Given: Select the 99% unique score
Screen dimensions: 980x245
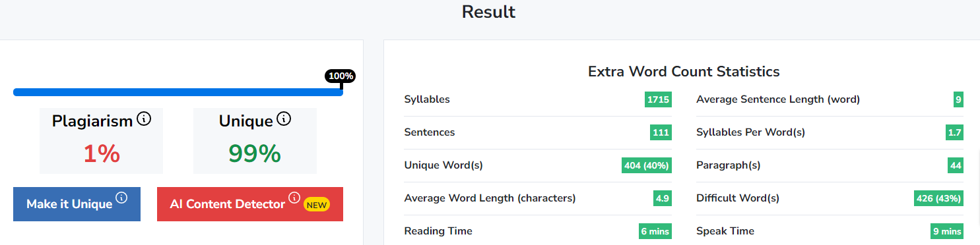Looking at the screenshot, I should [255, 153].
